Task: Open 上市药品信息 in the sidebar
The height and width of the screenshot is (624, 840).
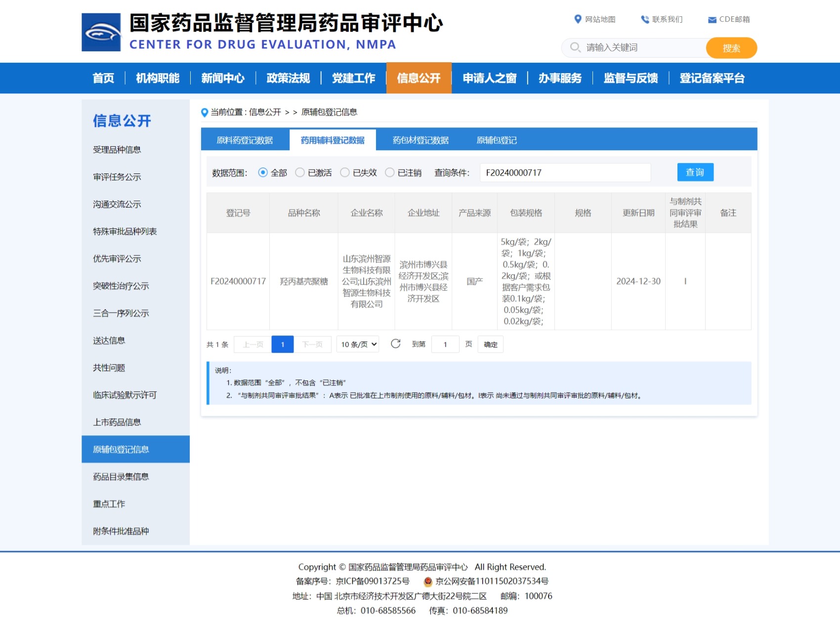Action: [x=117, y=422]
